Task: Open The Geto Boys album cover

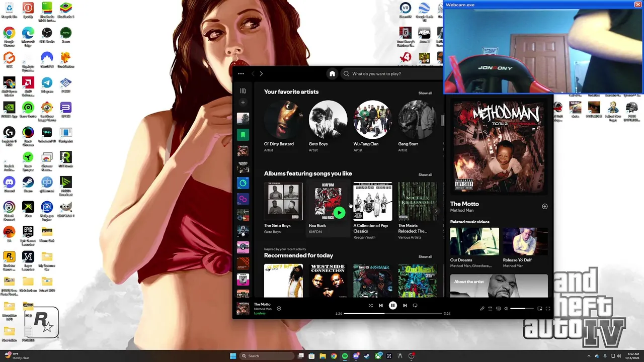Action: 283,202
